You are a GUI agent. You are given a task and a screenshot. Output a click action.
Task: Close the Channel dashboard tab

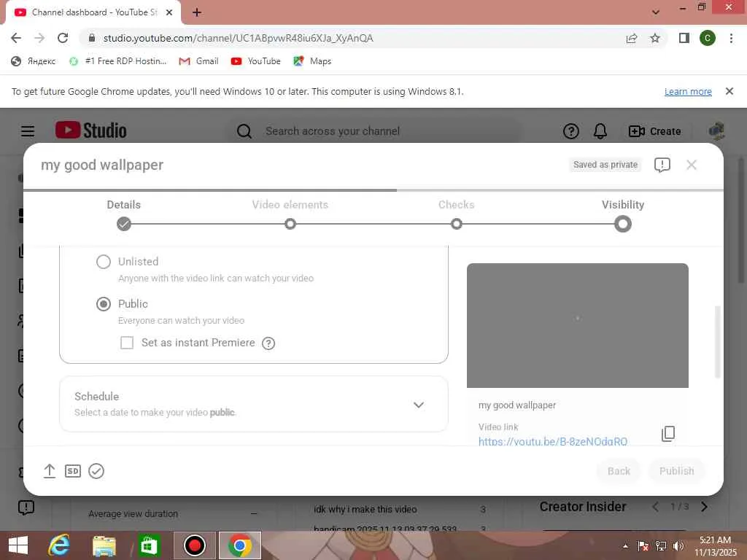(x=169, y=12)
